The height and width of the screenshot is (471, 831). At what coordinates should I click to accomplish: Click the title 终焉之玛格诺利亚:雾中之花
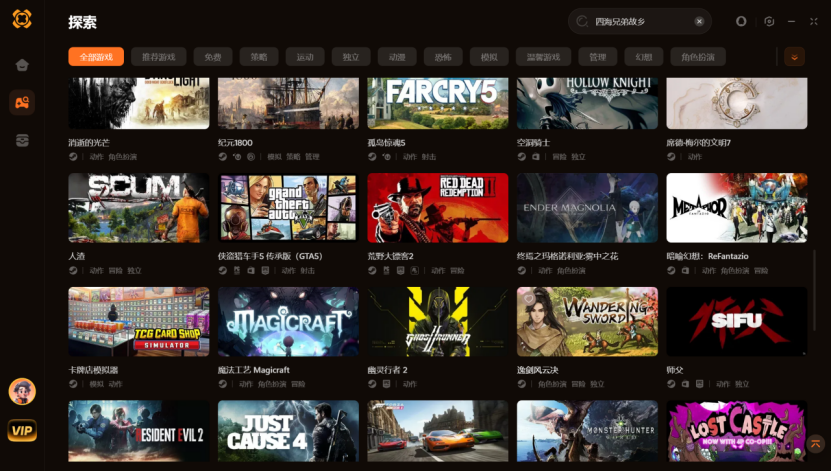[x=568, y=256]
